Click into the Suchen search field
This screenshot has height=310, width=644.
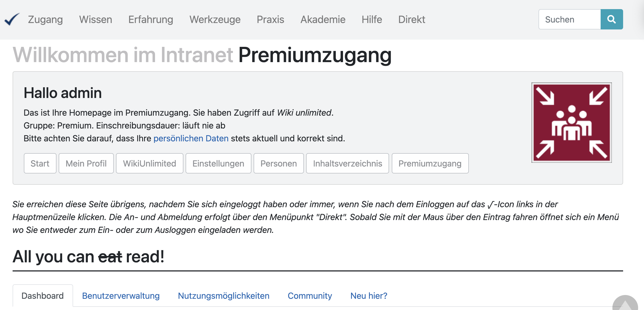pyautogui.click(x=569, y=19)
